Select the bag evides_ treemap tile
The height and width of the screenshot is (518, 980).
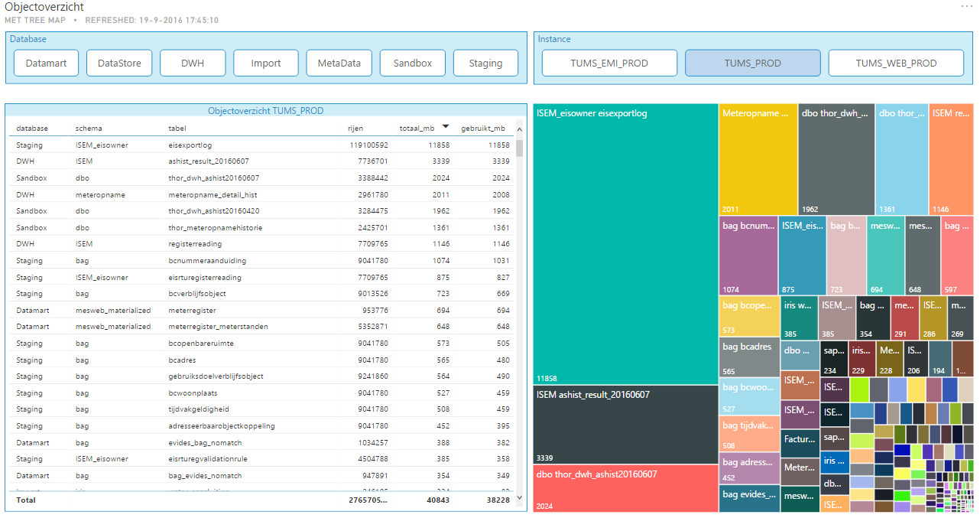tap(750, 498)
